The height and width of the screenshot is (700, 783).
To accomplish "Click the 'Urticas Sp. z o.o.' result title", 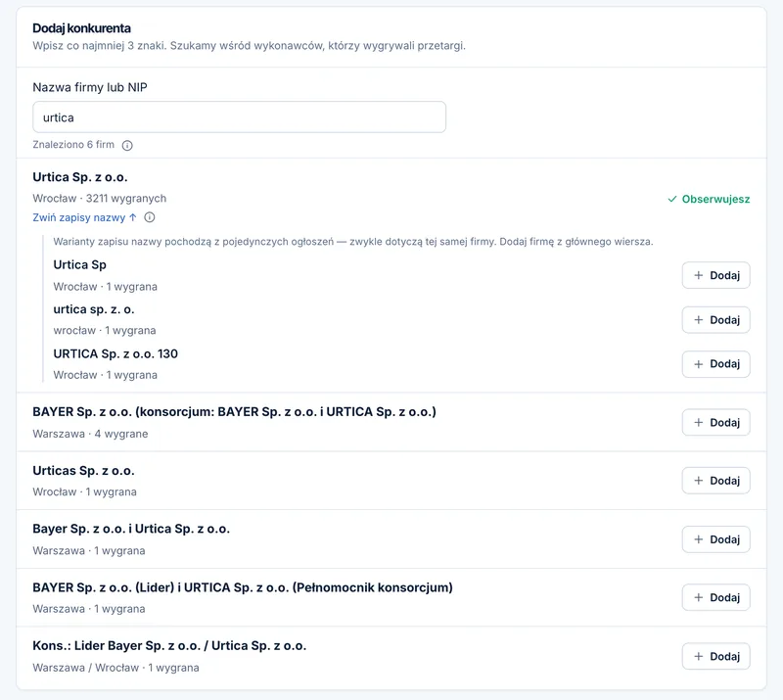I will coord(83,471).
